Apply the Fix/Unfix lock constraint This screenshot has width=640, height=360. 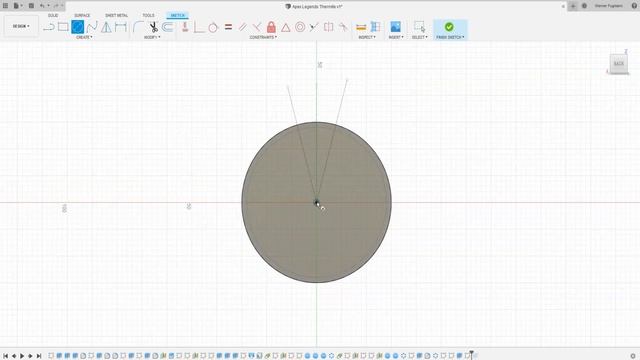click(271, 27)
